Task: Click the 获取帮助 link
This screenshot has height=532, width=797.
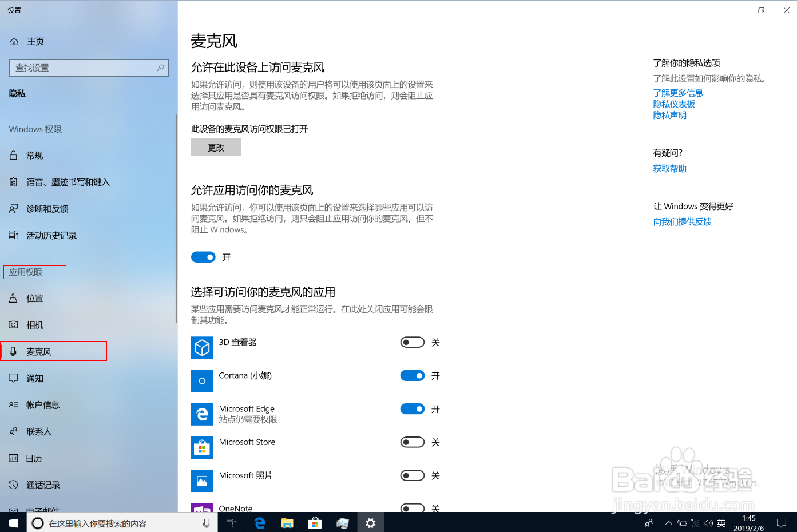Action: pyautogui.click(x=669, y=168)
